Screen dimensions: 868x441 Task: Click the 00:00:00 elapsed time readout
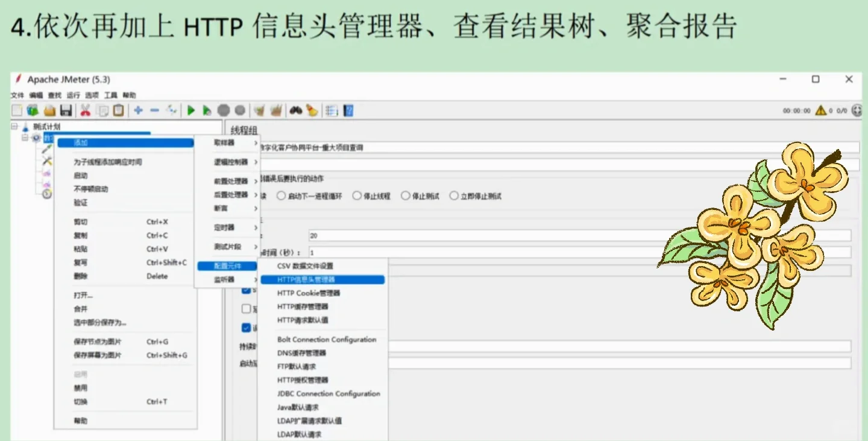pyautogui.click(x=797, y=111)
